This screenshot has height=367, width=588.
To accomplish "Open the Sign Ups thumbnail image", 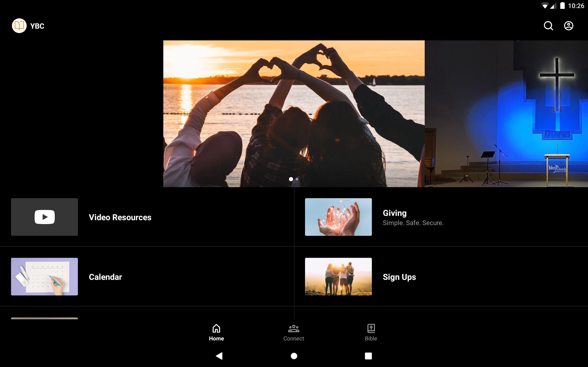I will click(338, 276).
